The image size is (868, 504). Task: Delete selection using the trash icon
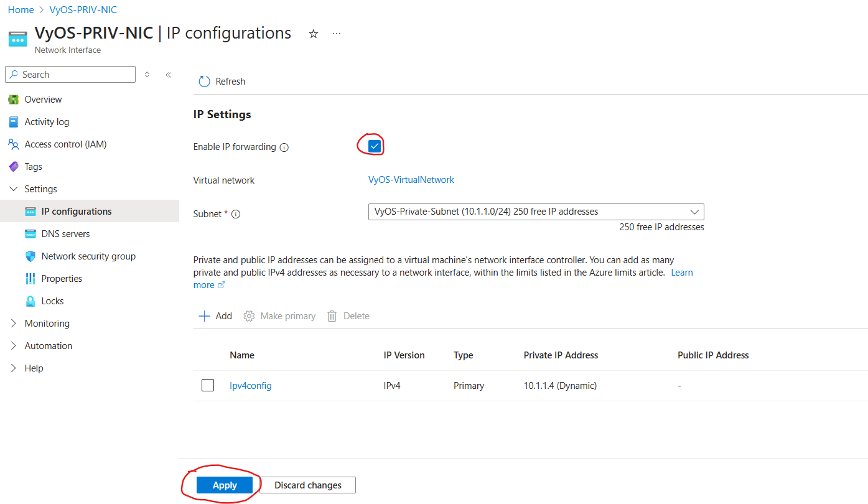[332, 315]
